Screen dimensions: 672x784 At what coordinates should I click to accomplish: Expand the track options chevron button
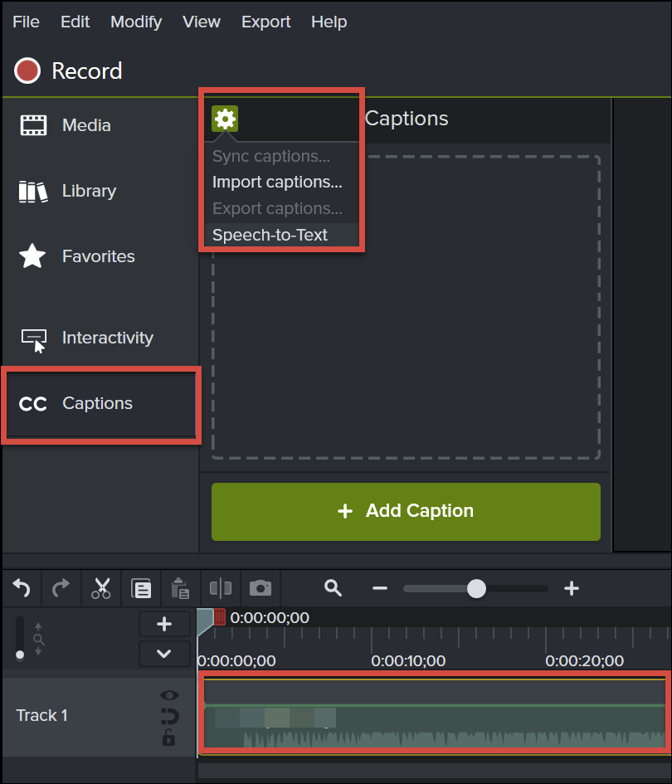click(x=163, y=654)
